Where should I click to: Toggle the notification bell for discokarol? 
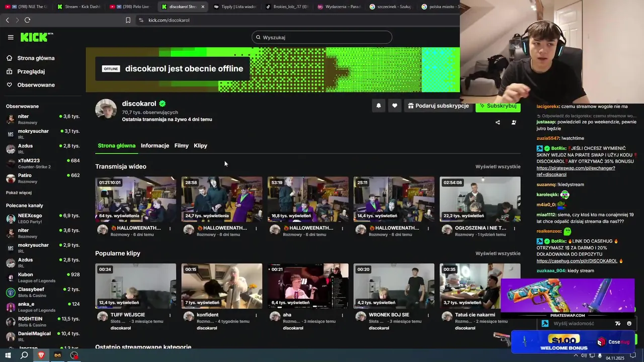378,106
